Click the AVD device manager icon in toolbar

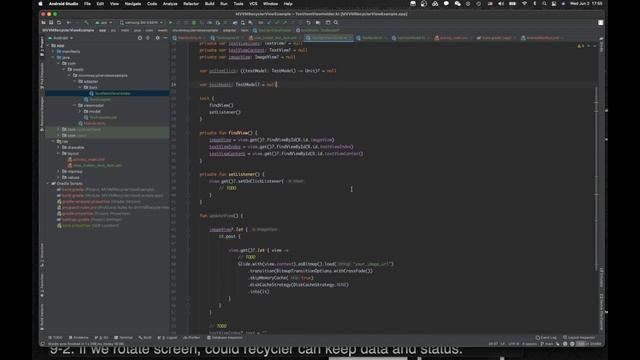(243, 22)
